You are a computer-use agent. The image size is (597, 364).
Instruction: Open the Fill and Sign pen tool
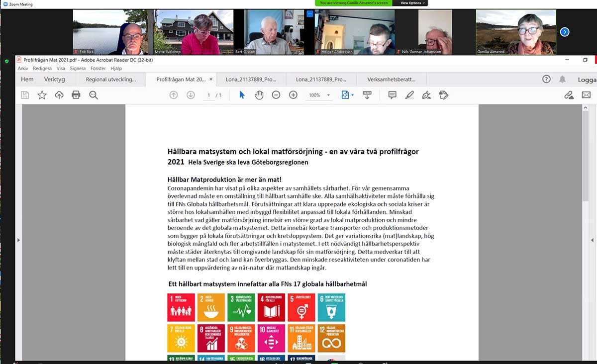pyautogui.click(x=426, y=95)
